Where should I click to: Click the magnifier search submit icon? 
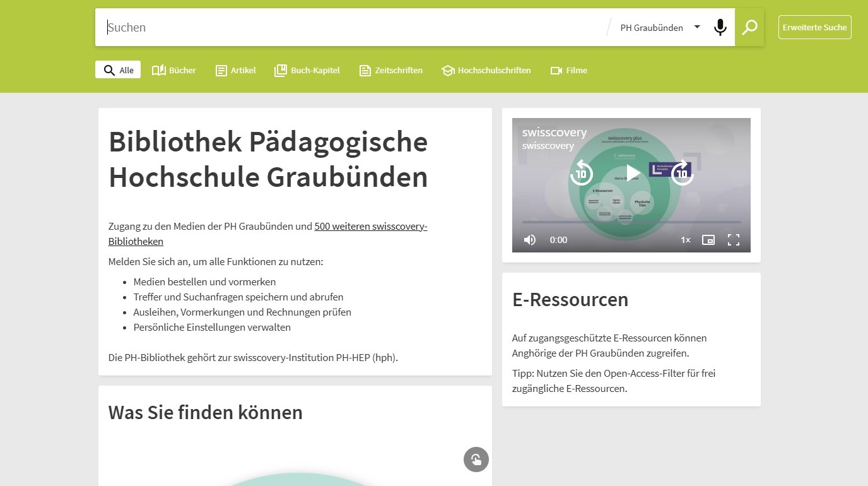pyautogui.click(x=749, y=27)
